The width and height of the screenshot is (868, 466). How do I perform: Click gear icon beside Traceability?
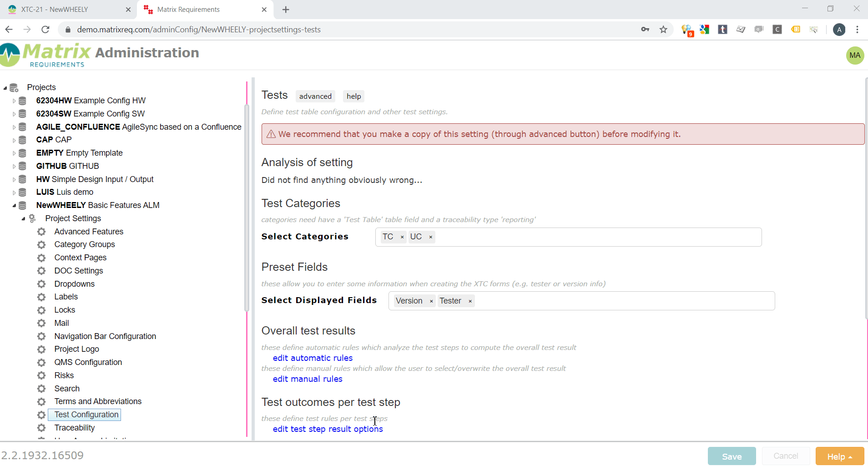[x=41, y=428]
